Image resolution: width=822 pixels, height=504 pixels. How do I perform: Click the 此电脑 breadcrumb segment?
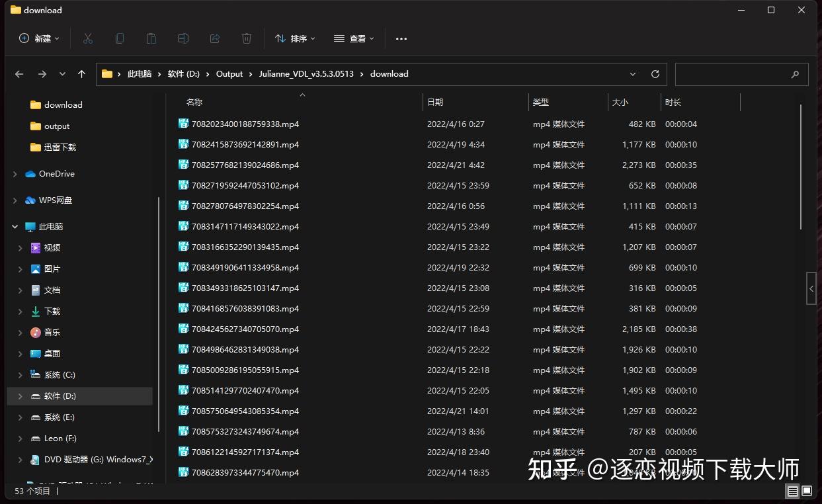click(140, 74)
